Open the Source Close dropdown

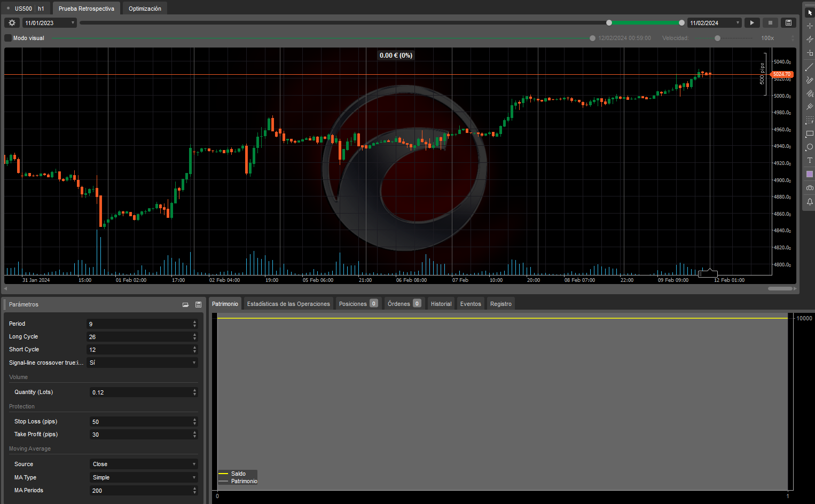pos(144,464)
